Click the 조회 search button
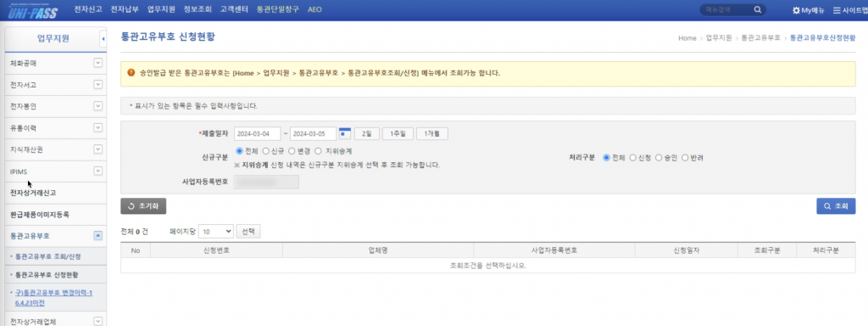This screenshot has height=326, width=868. pos(836,206)
